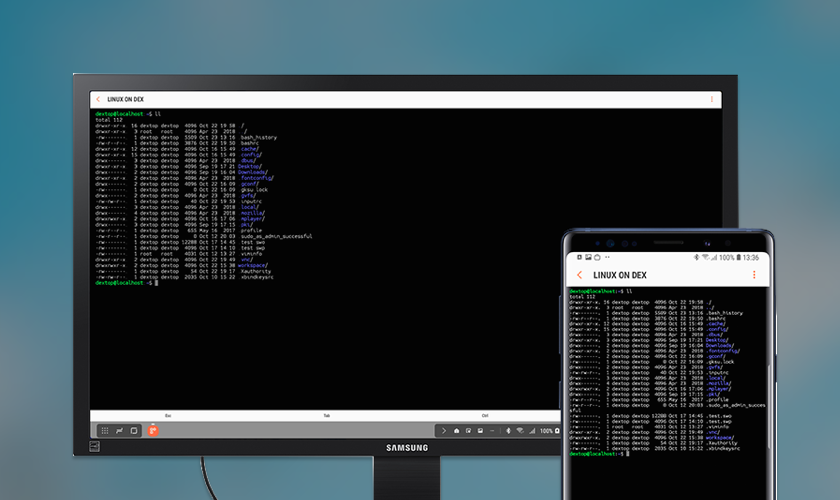Click the Bluetooth icon in the DeX tray

[x=508, y=430]
